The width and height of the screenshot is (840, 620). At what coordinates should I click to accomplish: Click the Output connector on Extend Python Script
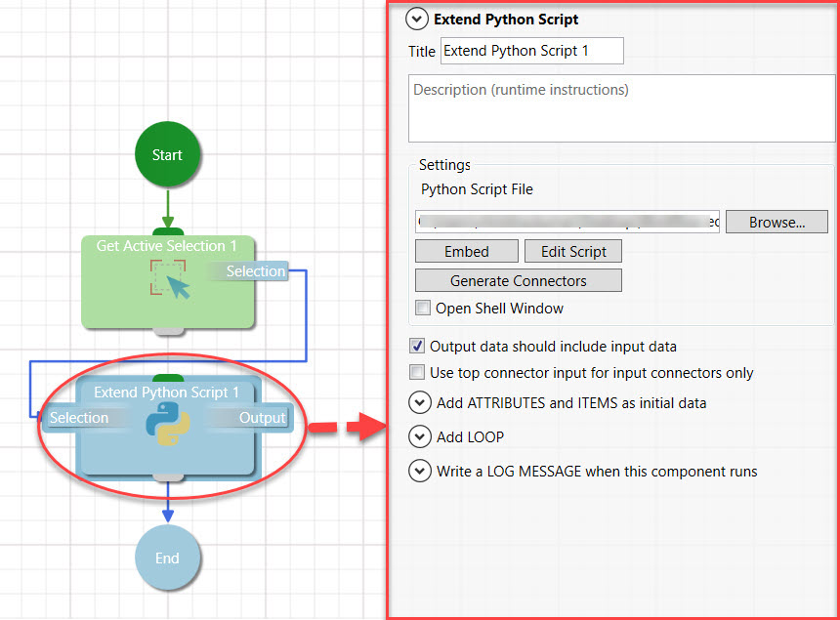pos(262,418)
